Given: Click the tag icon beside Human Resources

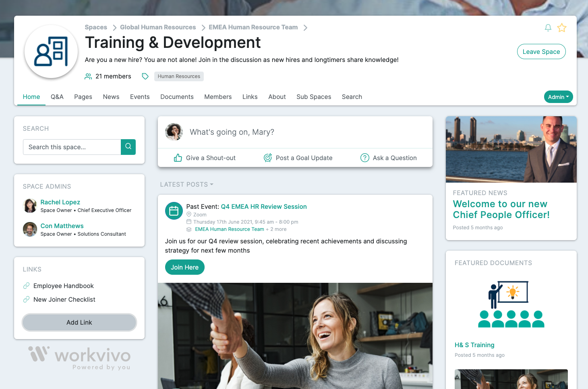Looking at the screenshot, I should (x=145, y=76).
